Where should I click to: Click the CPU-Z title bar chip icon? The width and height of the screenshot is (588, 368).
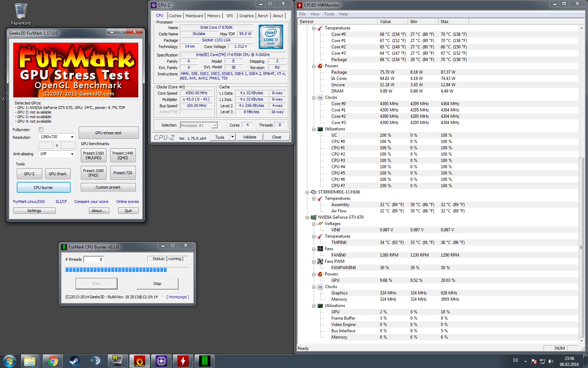tap(154, 5)
